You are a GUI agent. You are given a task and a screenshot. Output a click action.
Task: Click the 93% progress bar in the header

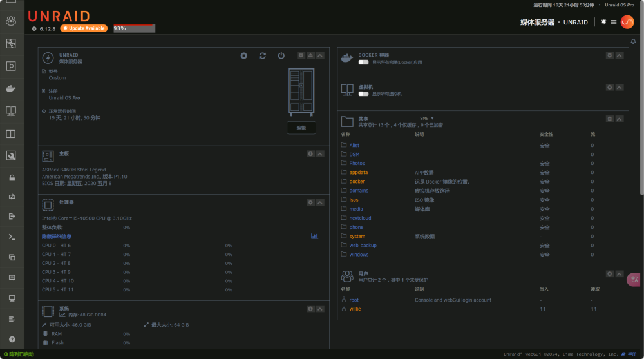click(x=135, y=28)
